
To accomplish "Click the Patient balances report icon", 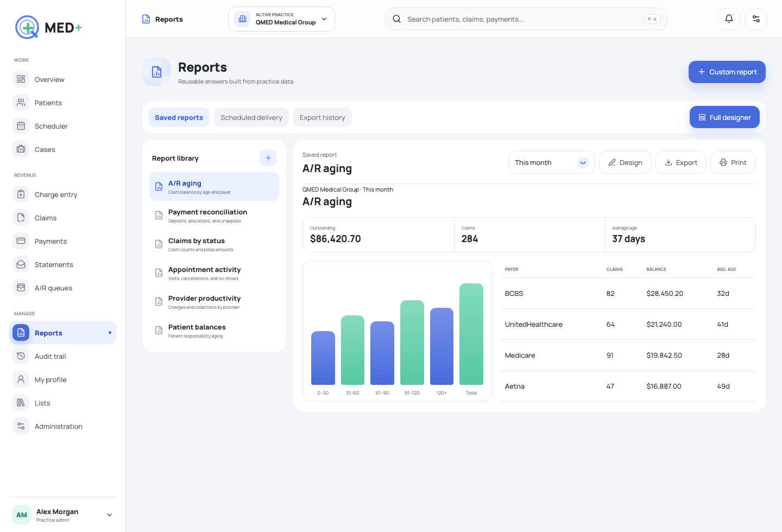I will tap(159, 331).
